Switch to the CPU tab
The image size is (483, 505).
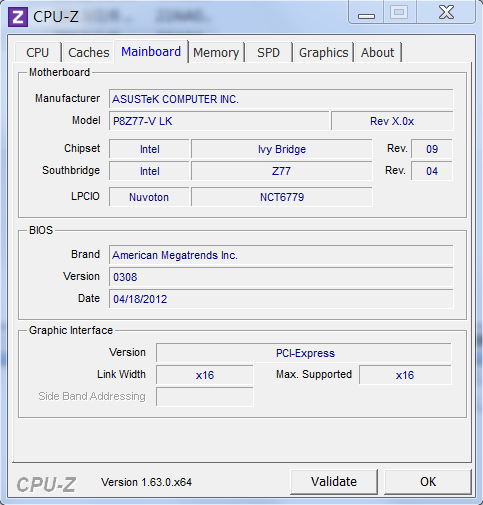coord(38,52)
